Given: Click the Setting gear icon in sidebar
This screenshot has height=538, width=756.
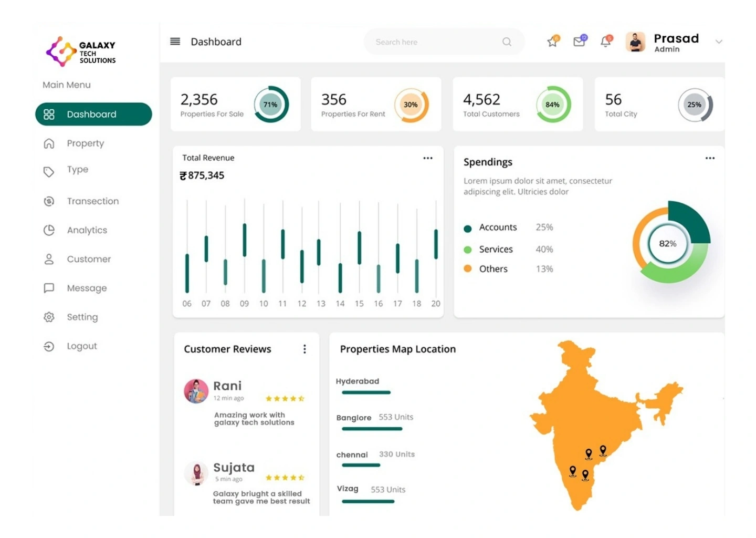Looking at the screenshot, I should point(49,317).
